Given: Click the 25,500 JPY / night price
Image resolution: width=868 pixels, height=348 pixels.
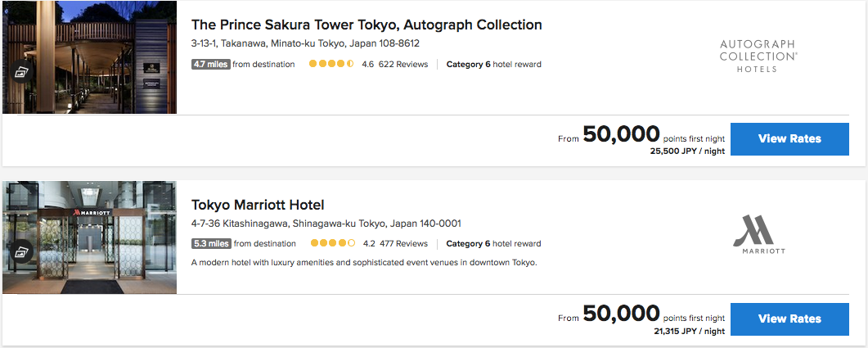Looking at the screenshot, I should [x=687, y=151].
